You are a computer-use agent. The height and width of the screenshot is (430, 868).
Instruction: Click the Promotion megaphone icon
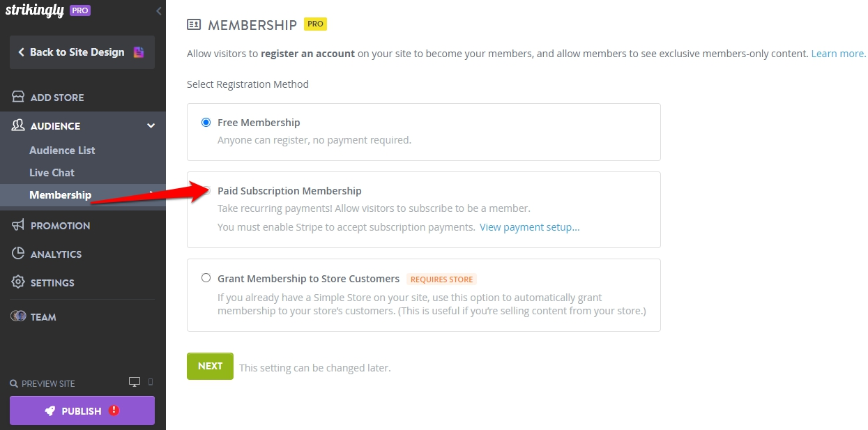point(19,225)
